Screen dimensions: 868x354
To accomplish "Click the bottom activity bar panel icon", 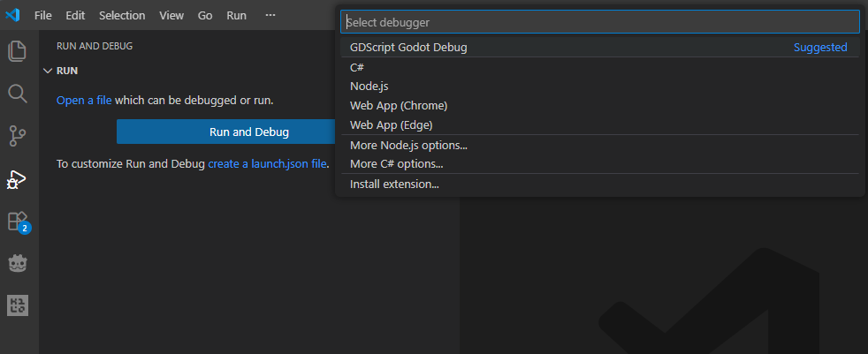I will 18,305.
